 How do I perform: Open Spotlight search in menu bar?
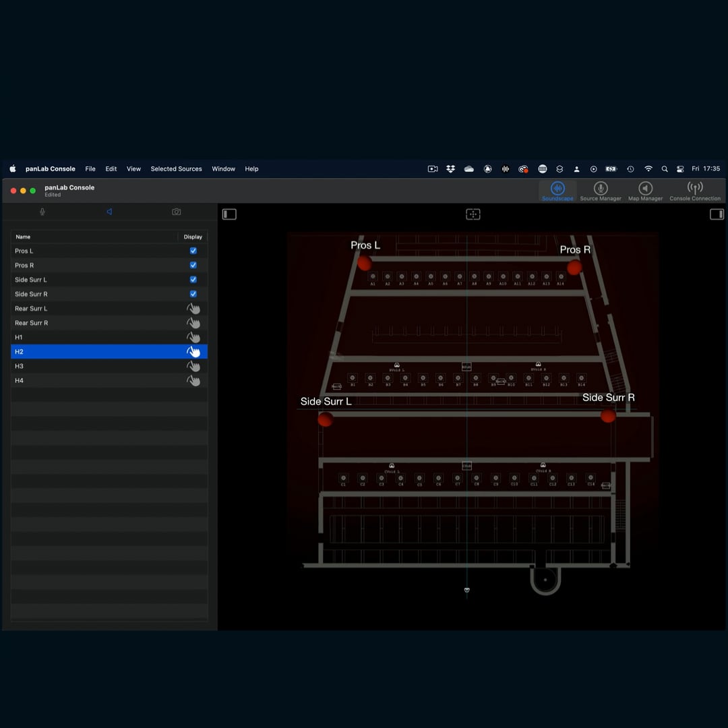665,169
